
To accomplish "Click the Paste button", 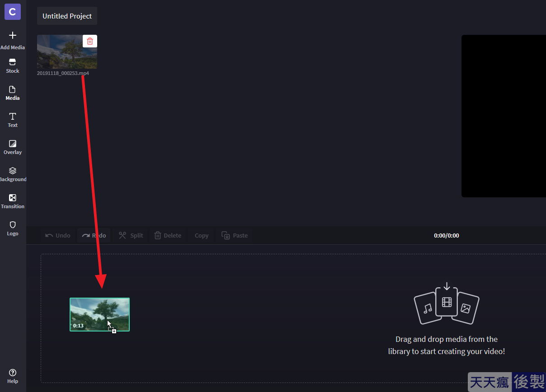I will point(235,235).
